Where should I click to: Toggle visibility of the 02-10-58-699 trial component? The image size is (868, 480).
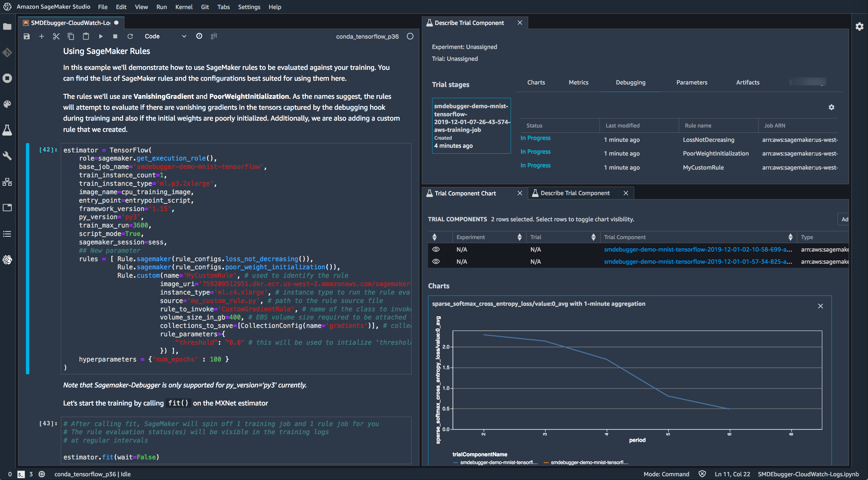click(x=436, y=249)
